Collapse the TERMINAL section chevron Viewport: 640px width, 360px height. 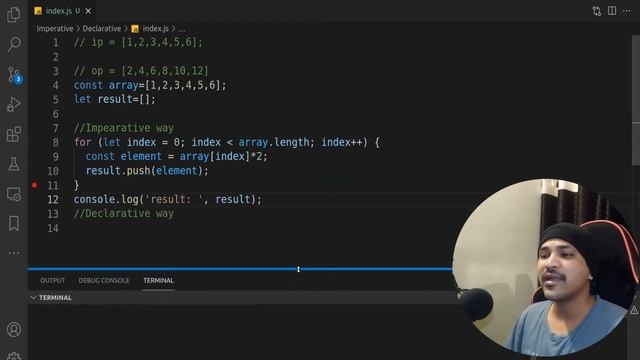(33, 298)
